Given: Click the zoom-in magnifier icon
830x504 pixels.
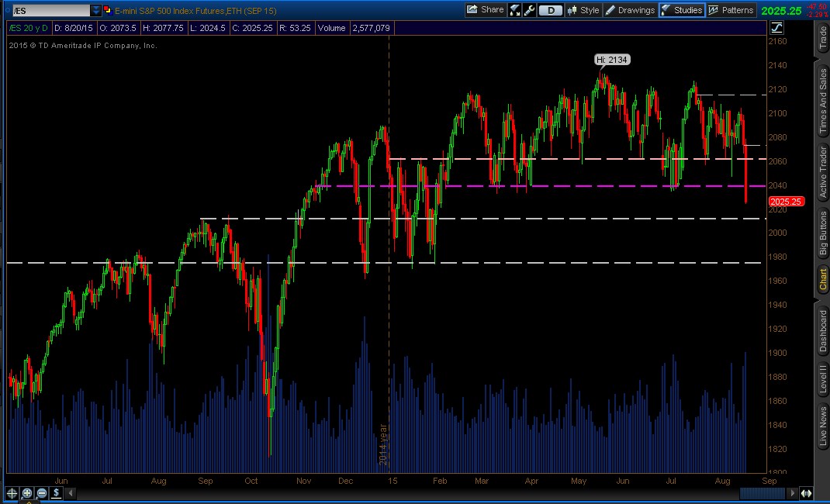Looking at the screenshot, I should pos(26,493).
